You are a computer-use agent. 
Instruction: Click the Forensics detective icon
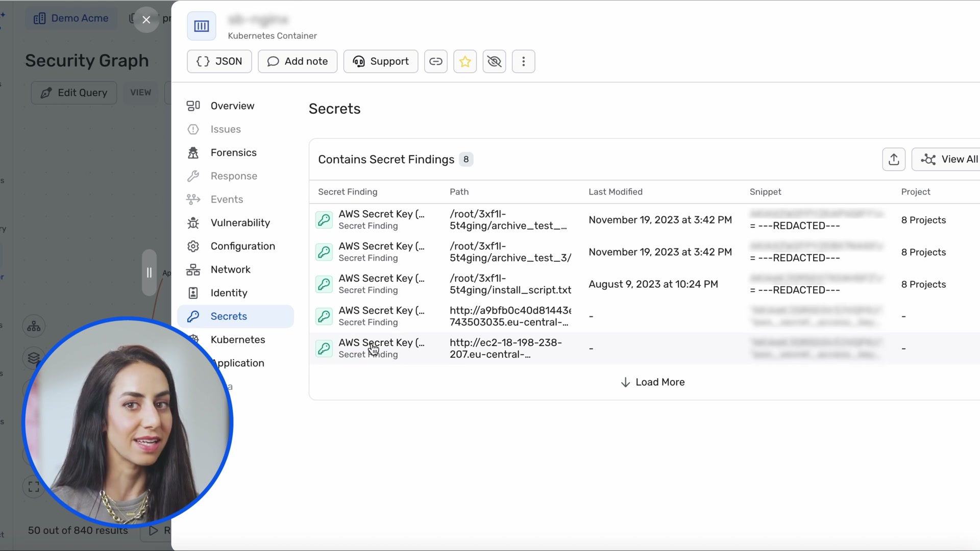coord(193,153)
